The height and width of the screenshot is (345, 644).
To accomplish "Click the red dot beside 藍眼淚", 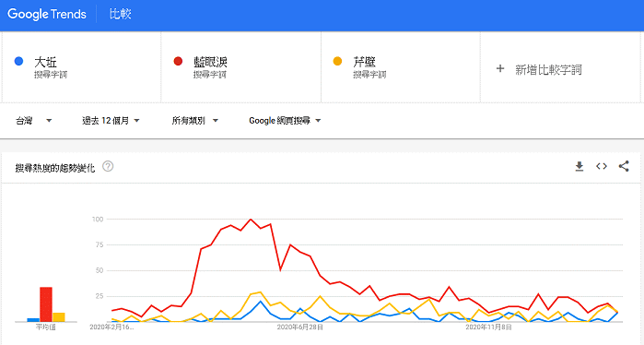I will tap(178, 61).
